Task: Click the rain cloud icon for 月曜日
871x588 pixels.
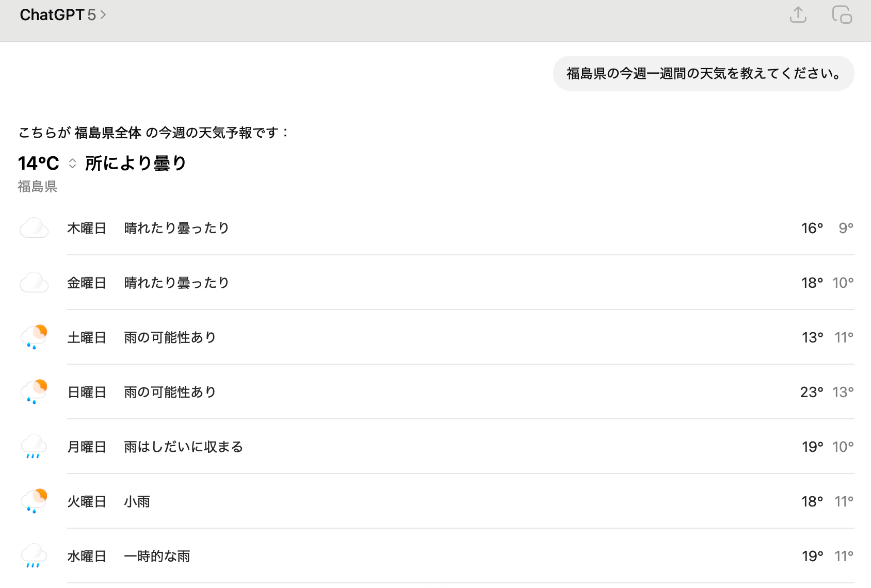Action: point(34,447)
